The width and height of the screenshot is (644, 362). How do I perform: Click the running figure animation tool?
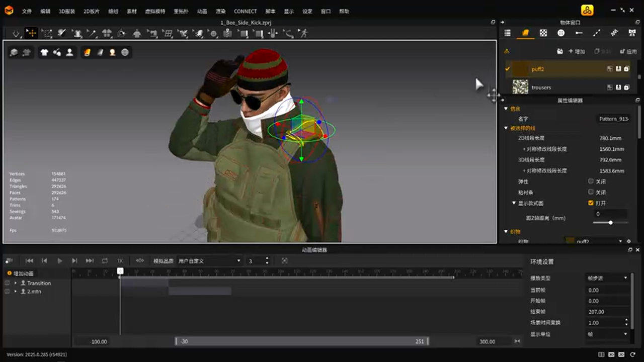point(303,33)
